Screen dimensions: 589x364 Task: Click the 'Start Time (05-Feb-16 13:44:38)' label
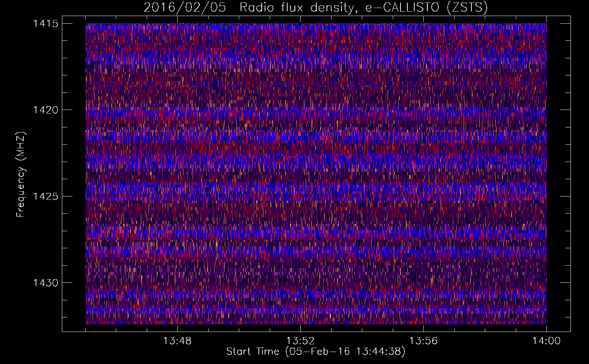pyautogui.click(x=316, y=352)
